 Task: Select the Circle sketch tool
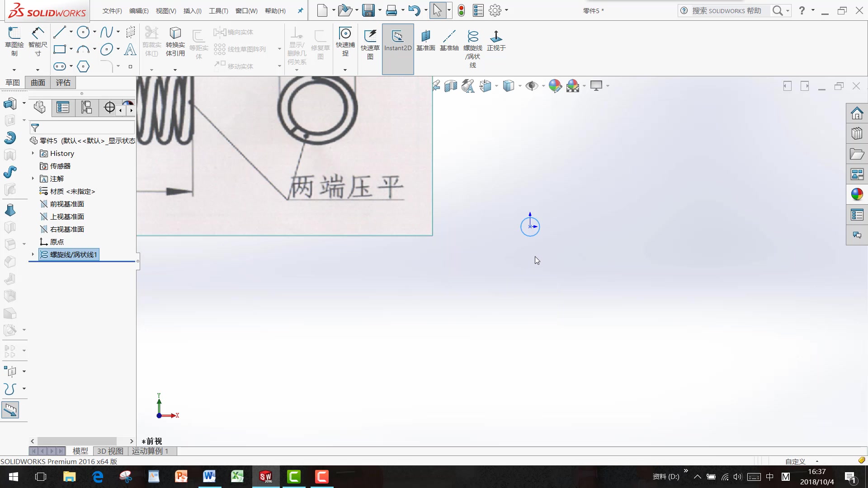[x=84, y=31]
